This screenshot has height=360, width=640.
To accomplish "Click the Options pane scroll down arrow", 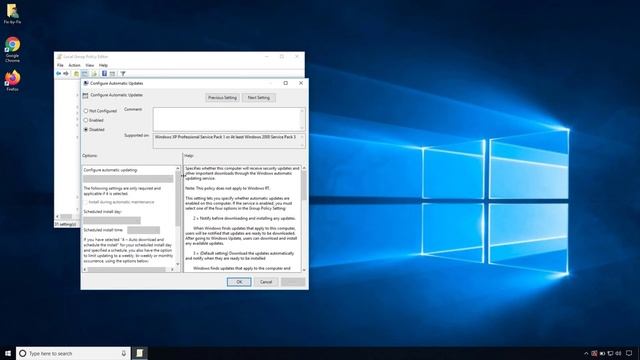I will (178, 264).
